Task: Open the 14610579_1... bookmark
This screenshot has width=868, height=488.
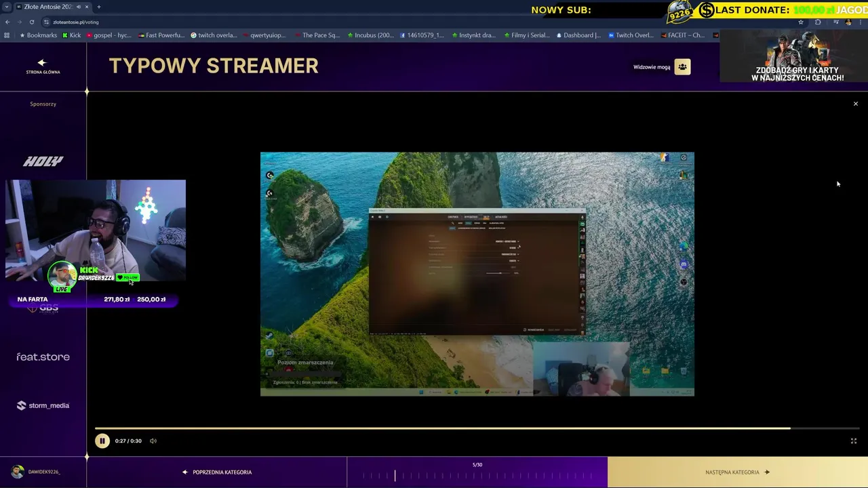Action: pyautogui.click(x=422, y=35)
